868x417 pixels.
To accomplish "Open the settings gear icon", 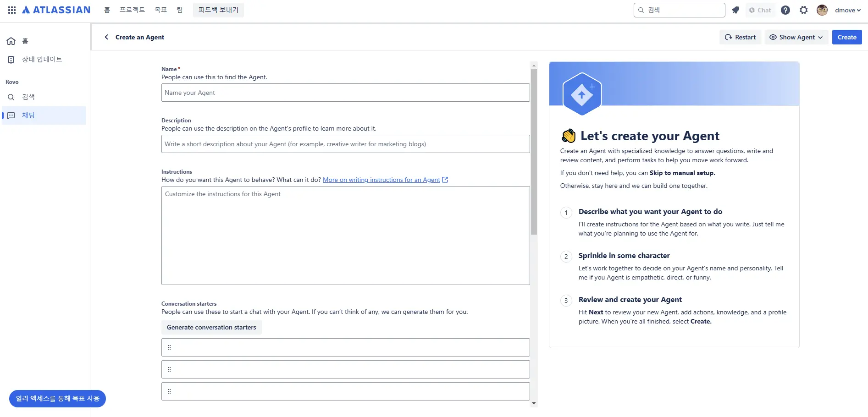I will [803, 10].
